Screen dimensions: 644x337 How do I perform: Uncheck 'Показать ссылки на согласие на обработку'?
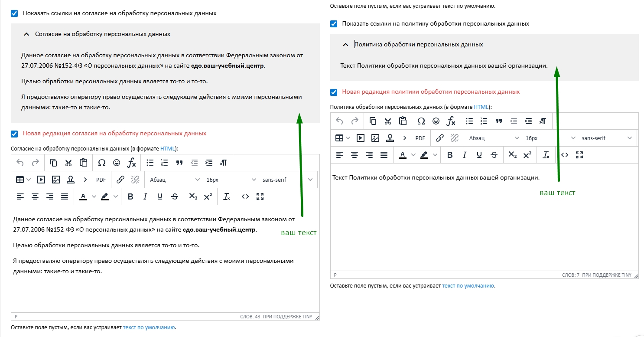14,13
